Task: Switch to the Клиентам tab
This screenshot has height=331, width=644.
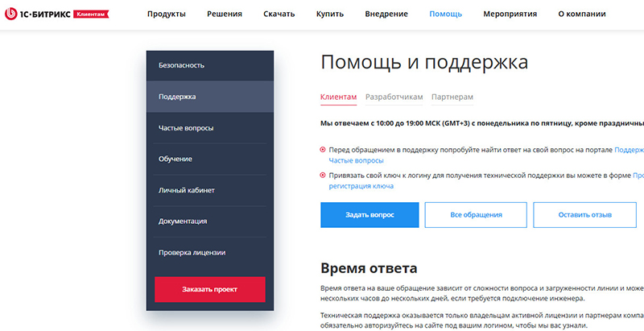Action: (x=338, y=97)
